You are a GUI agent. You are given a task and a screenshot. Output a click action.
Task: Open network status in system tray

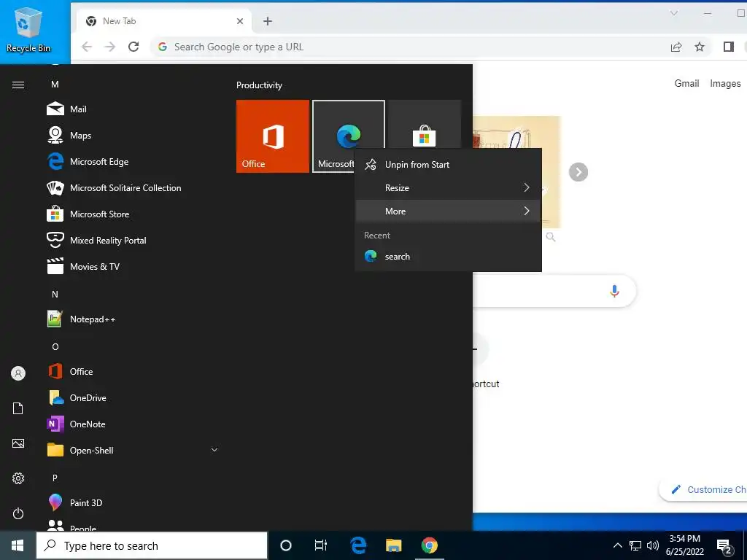[635, 545]
